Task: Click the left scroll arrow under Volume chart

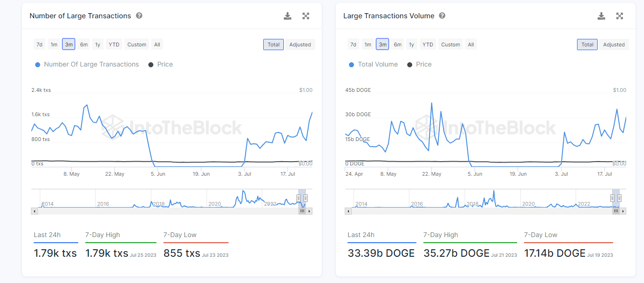Action: coord(348,211)
